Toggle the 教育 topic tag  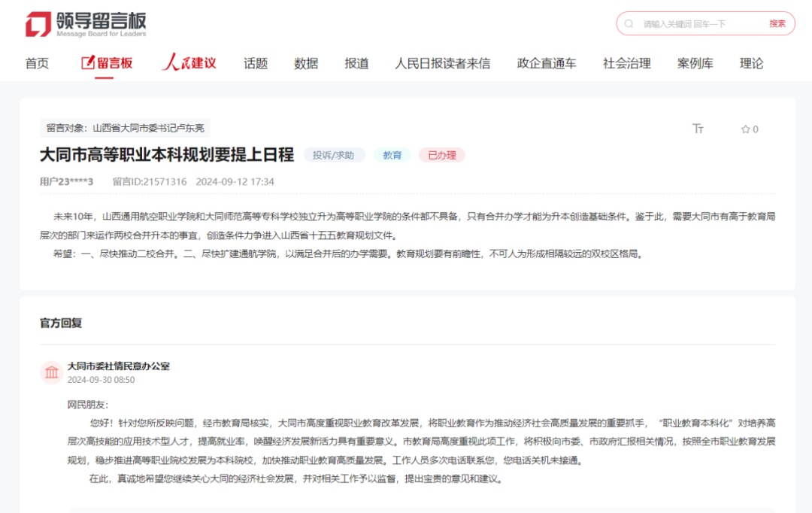pyautogui.click(x=392, y=155)
